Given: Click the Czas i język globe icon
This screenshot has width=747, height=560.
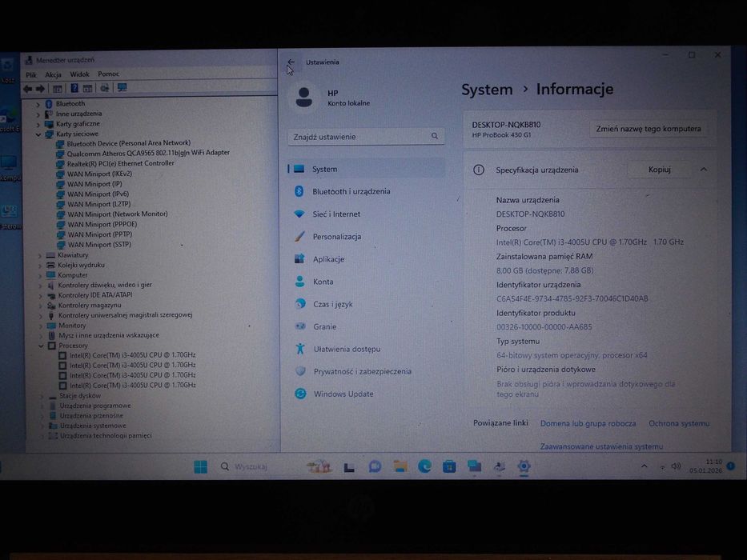Looking at the screenshot, I should tap(300, 303).
